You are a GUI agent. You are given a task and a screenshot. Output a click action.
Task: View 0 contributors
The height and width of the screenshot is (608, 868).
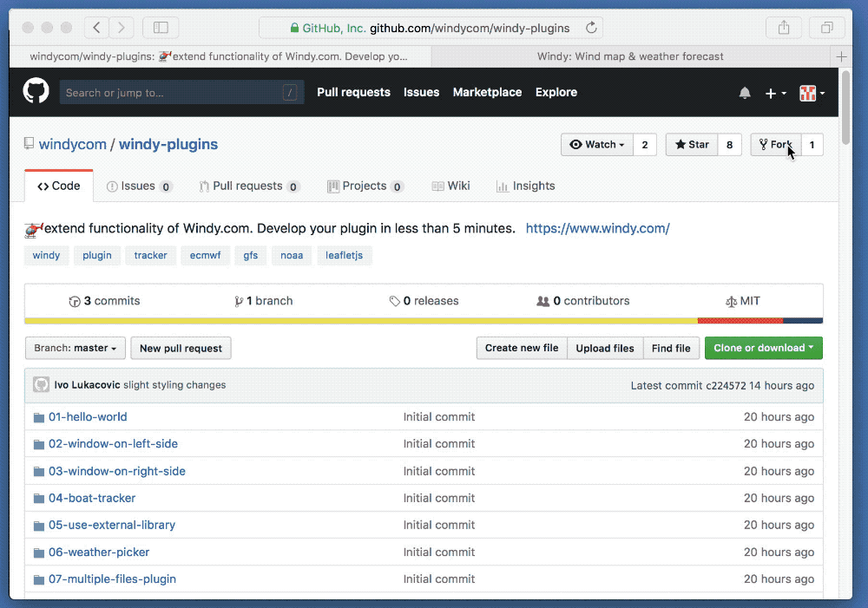(x=583, y=301)
